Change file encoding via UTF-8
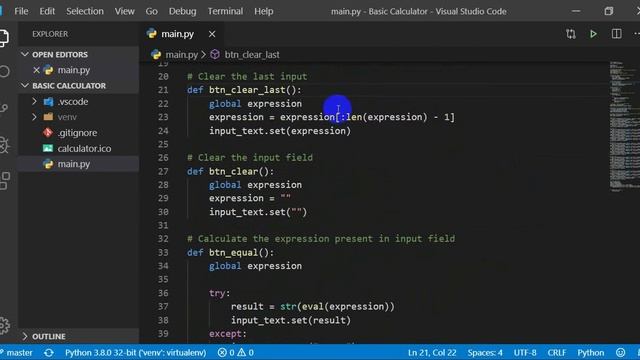 tap(525, 352)
